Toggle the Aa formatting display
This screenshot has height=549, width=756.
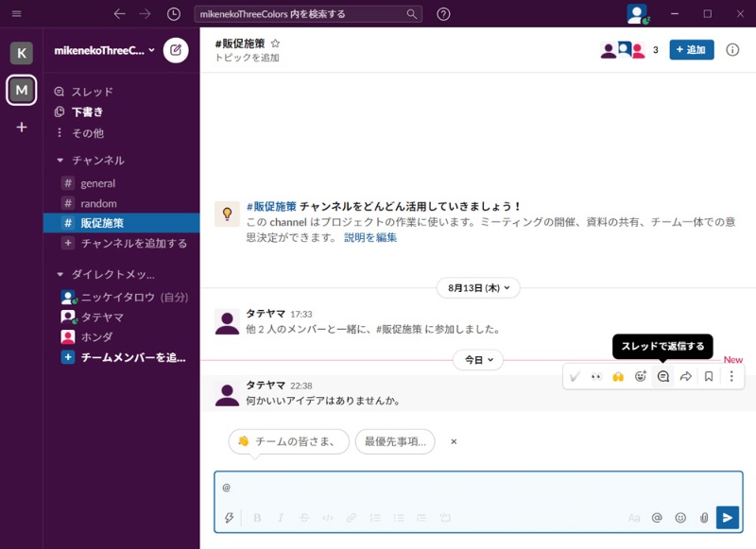(634, 518)
